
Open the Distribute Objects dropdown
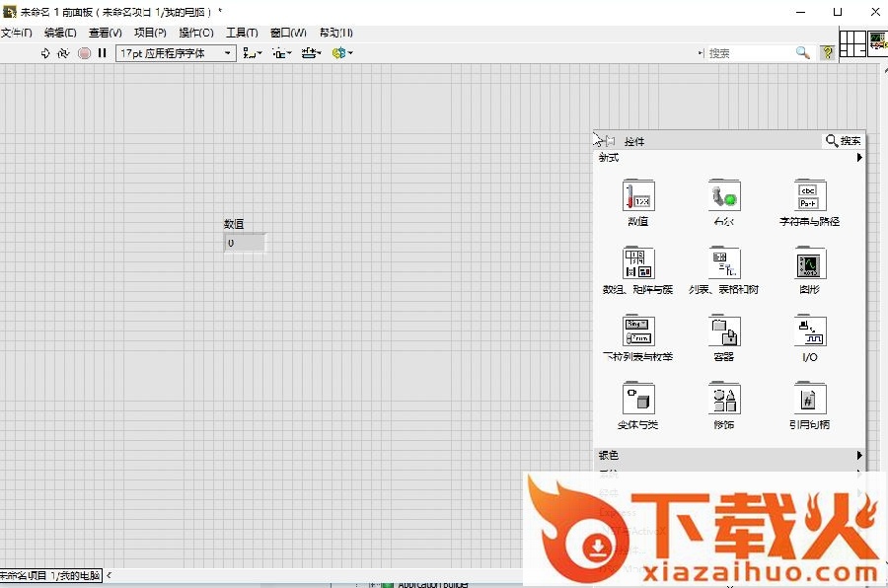pos(282,53)
